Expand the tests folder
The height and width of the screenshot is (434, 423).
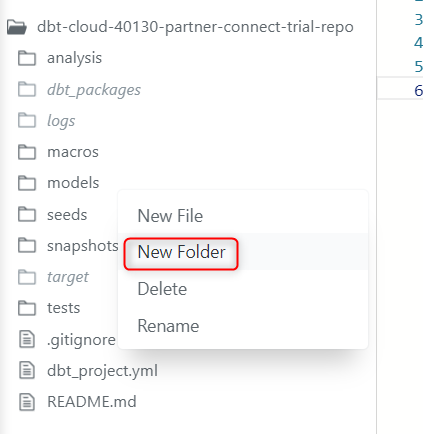point(63,308)
